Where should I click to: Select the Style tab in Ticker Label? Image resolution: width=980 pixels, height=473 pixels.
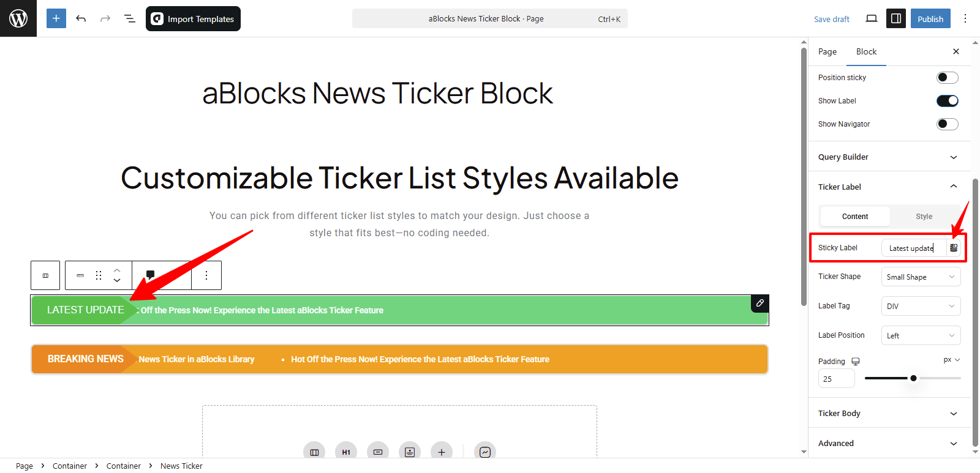coord(924,217)
